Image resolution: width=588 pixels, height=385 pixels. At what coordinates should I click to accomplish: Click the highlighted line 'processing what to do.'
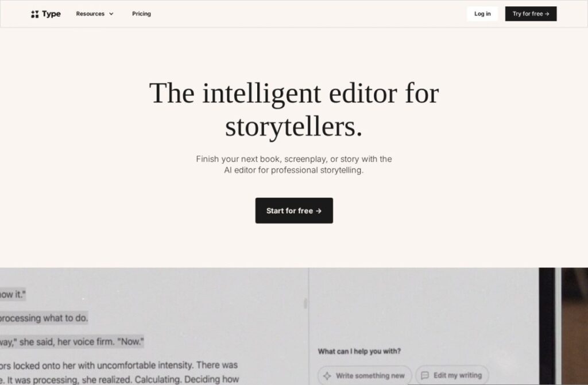pyautogui.click(x=44, y=318)
